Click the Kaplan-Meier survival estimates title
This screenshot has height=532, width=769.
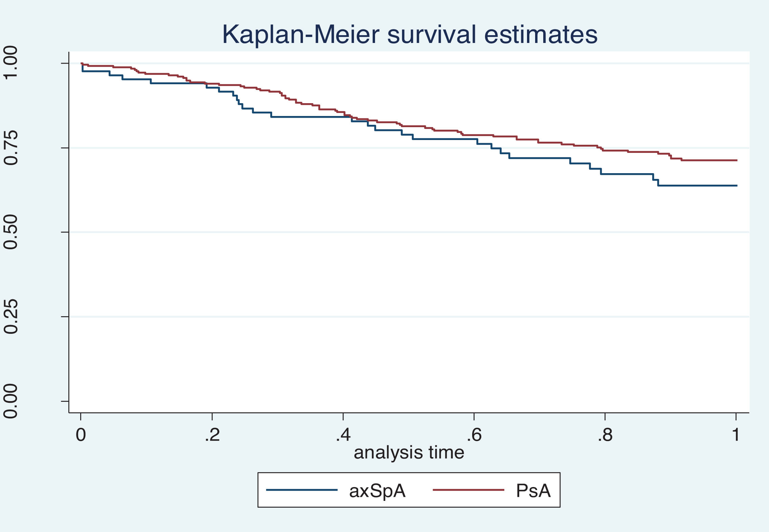pyautogui.click(x=410, y=34)
